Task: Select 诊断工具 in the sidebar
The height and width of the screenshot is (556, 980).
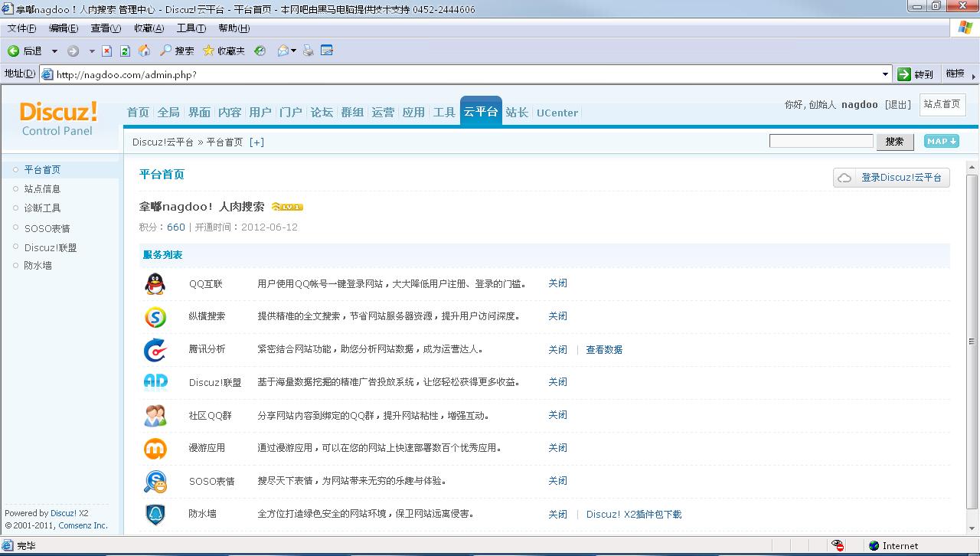Action: pos(42,208)
